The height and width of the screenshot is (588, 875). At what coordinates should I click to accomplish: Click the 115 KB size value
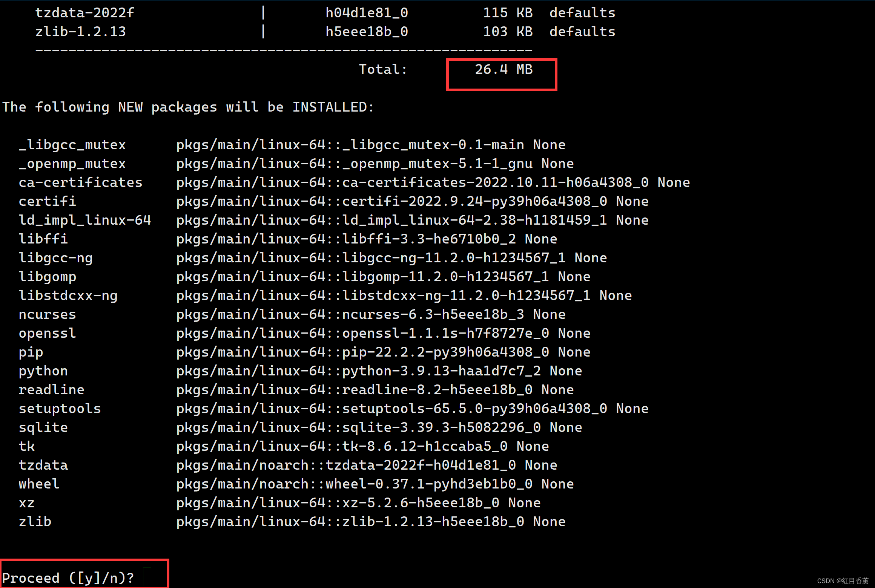[x=508, y=13]
